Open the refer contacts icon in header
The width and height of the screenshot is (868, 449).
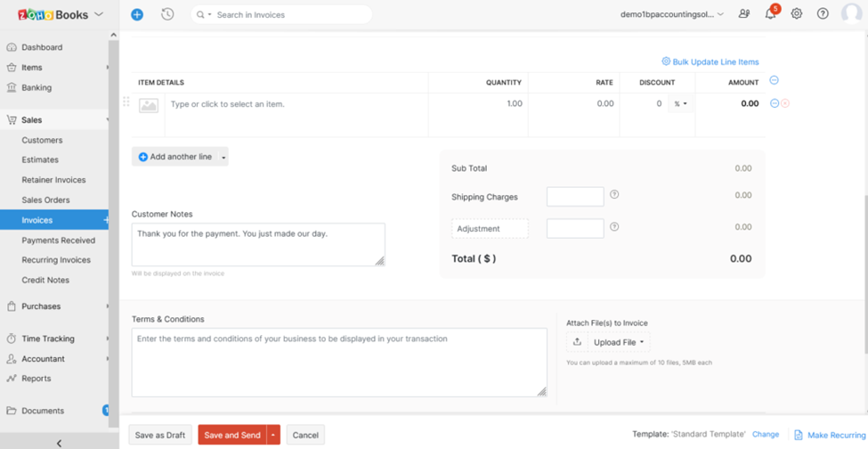point(744,14)
